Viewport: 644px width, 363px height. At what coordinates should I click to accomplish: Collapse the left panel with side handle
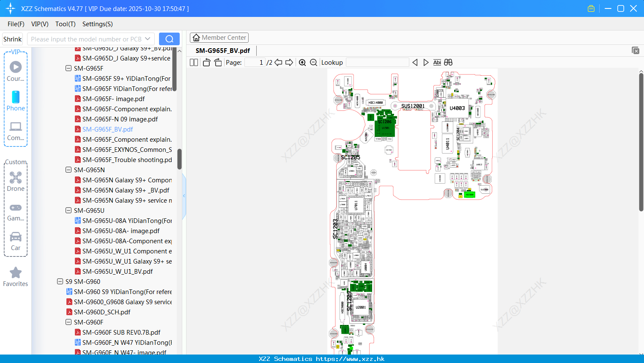[x=184, y=196]
